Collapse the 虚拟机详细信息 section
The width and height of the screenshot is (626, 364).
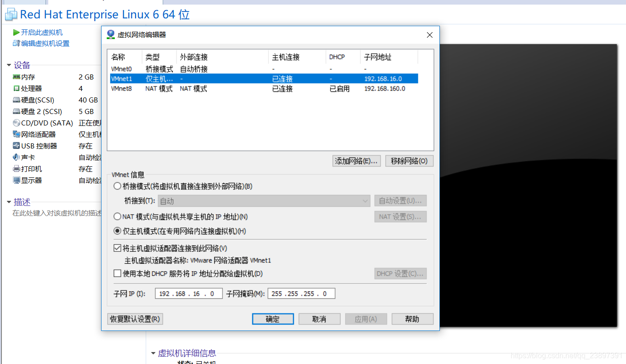point(153,353)
